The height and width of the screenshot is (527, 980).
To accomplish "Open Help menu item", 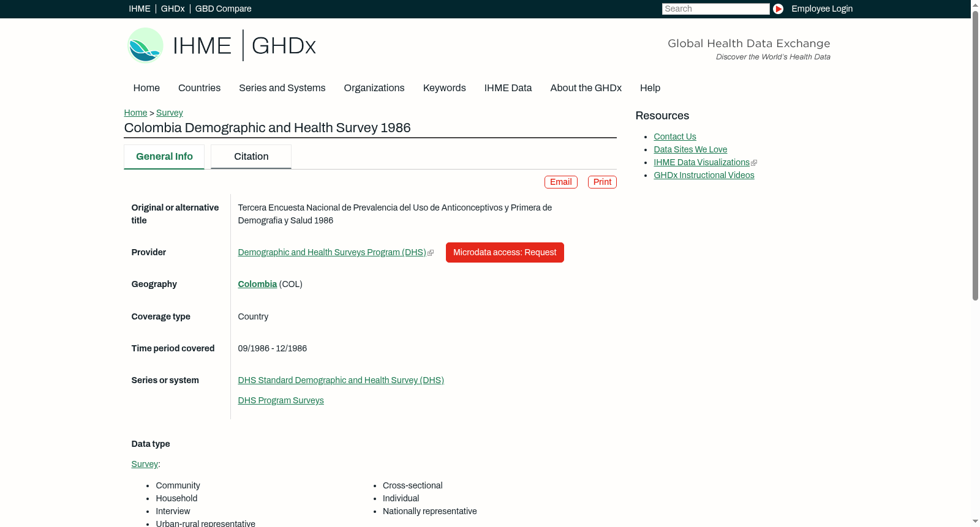I will click(x=650, y=88).
